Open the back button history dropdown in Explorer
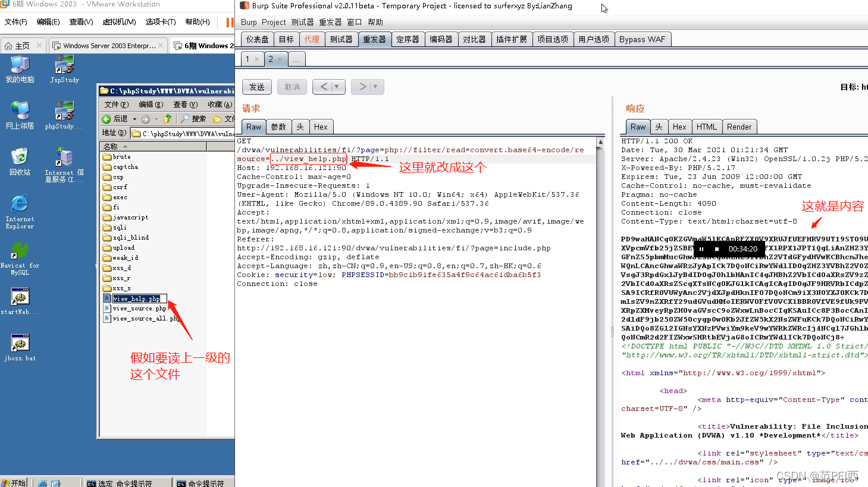 (x=134, y=119)
